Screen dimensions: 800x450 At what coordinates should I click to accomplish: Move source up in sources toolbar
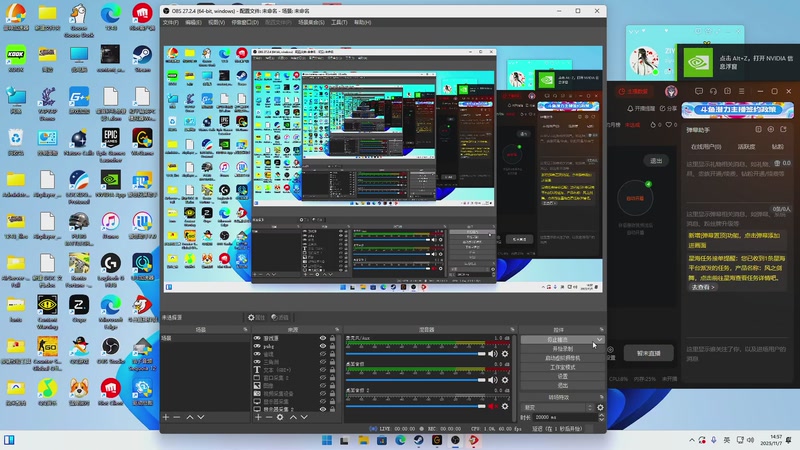(x=293, y=417)
